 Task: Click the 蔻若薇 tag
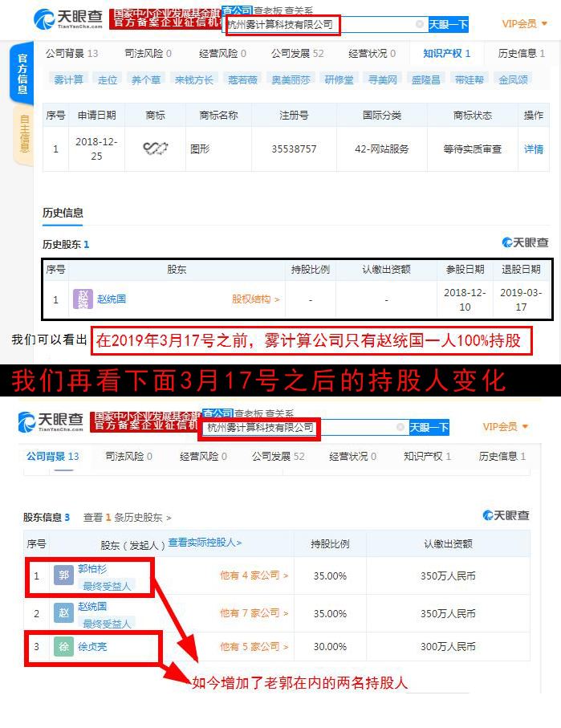click(242, 79)
